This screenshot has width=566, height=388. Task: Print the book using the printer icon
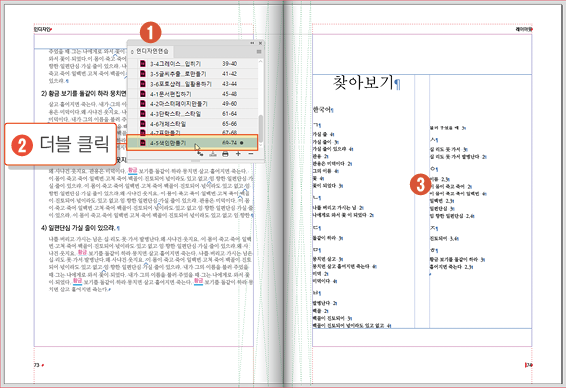pos(225,154)
